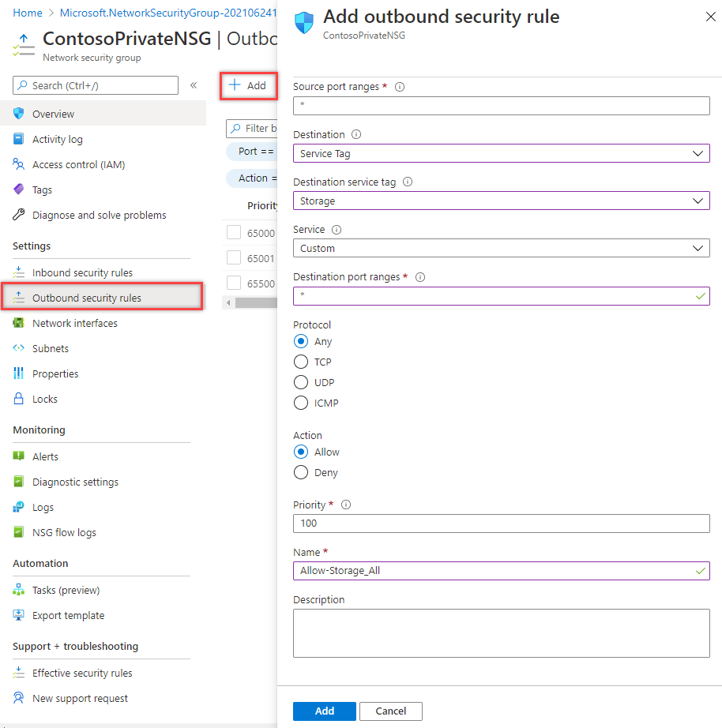
Task: Choose the Allow action radio button
Action: (x=301, y=452)
